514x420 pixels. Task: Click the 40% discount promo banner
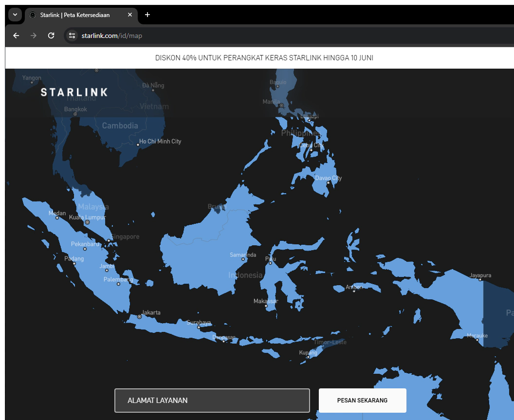coord(264,58)
